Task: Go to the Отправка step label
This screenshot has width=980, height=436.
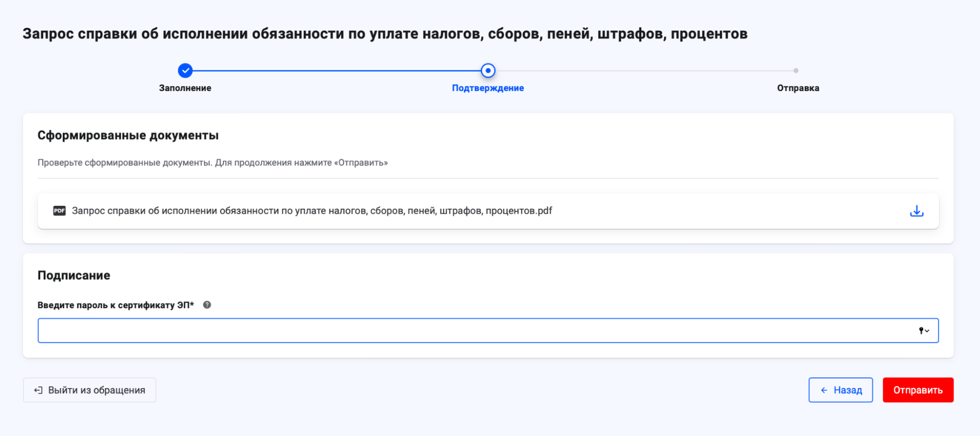Action: (798, 88)
